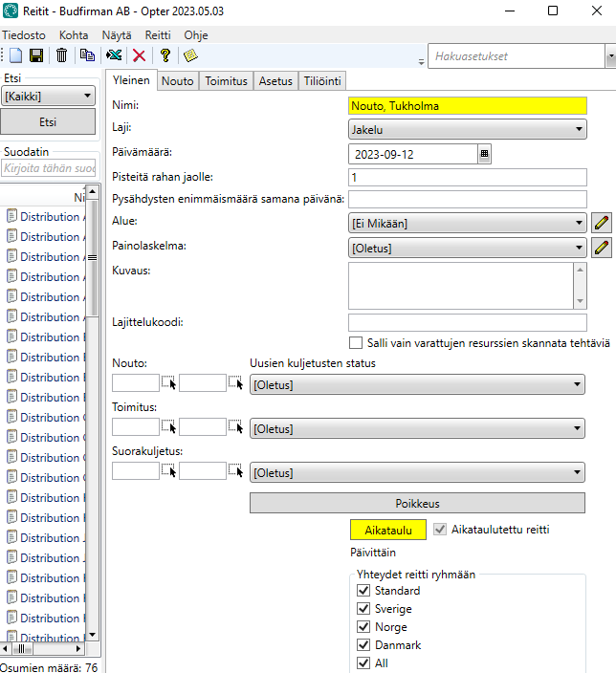Screen dimensions: 616x673
Task: Click the New document toolbar icon
Action: (x=13, y=56)
